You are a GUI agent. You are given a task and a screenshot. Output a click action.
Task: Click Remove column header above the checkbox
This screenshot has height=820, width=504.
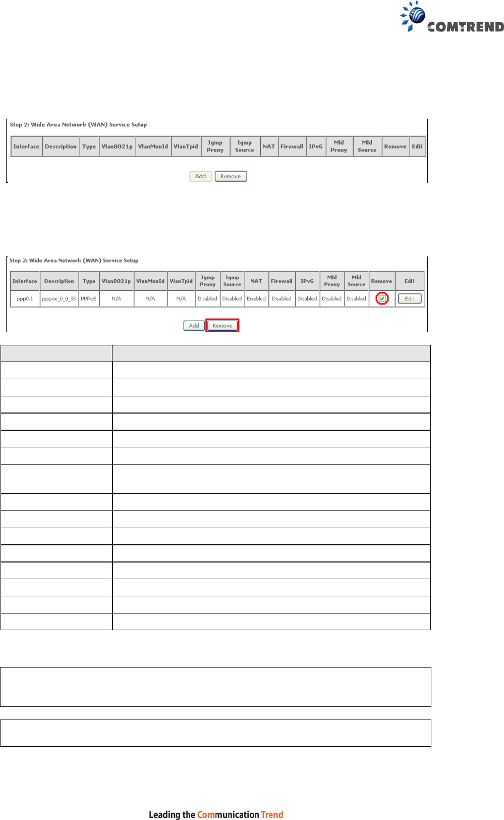[x=381, y=281]
